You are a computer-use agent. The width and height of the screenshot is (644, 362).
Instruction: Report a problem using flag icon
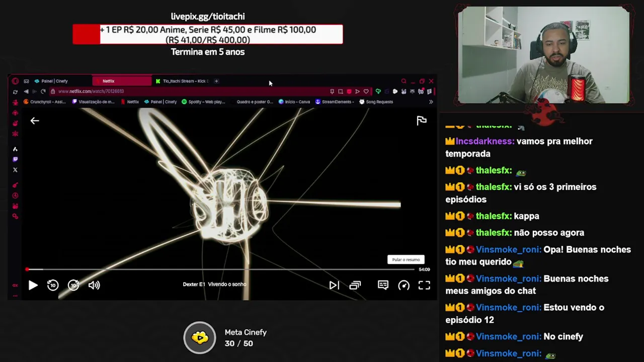(x=422, y=121)
